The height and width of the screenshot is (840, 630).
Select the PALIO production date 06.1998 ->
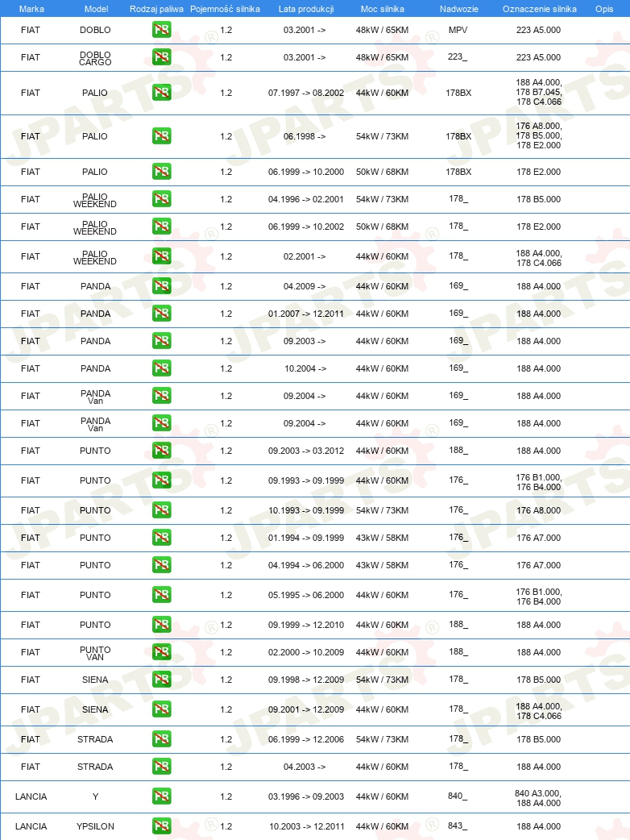tap(305, 136)
